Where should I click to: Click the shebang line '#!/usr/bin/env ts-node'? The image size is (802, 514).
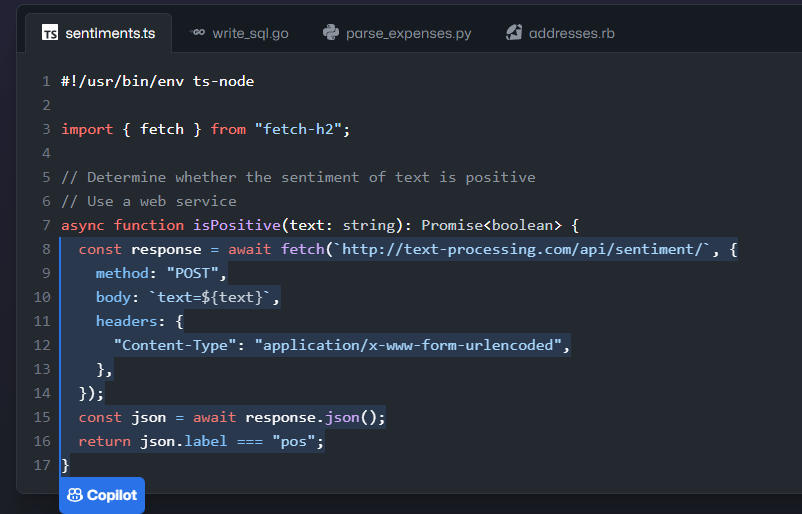point(158,81)
